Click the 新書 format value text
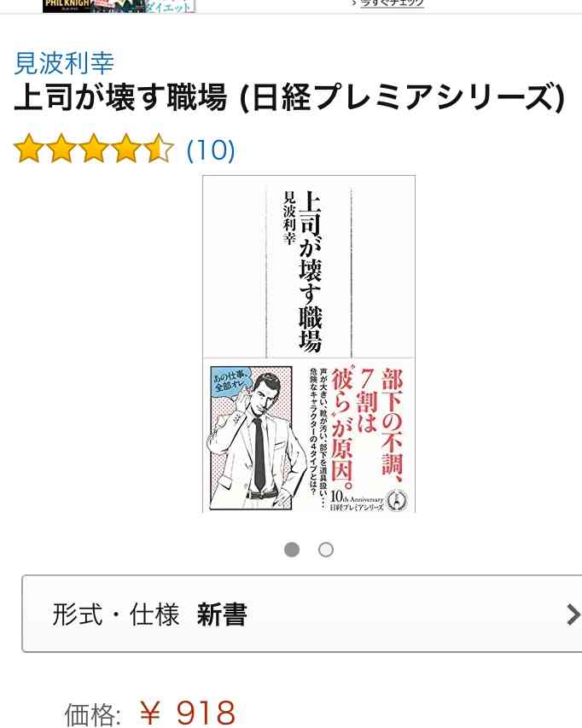Viewport: 582px width, 728px height. click(x=222, y=614)
